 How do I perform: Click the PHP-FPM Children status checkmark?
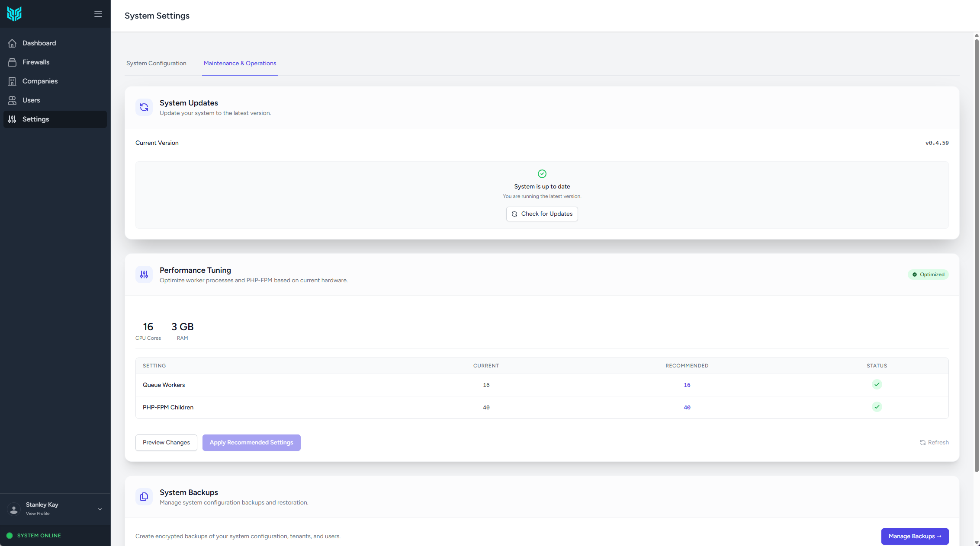click(877, 407)
